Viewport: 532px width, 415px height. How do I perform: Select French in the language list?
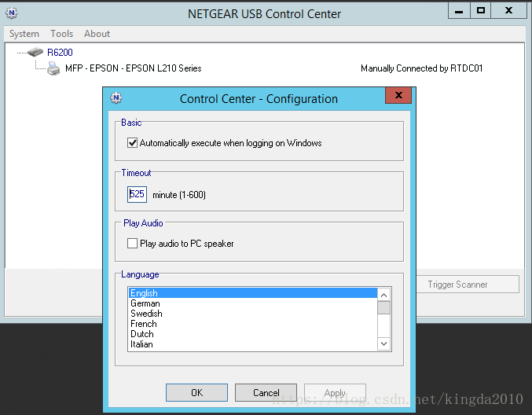[x=253, y=324]
